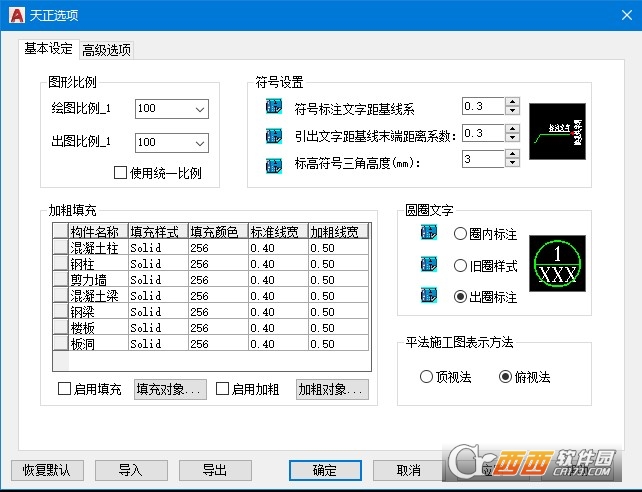Click icon next to 旧圈样式 option
Viewport: 642px width, 492px height.
429,264
